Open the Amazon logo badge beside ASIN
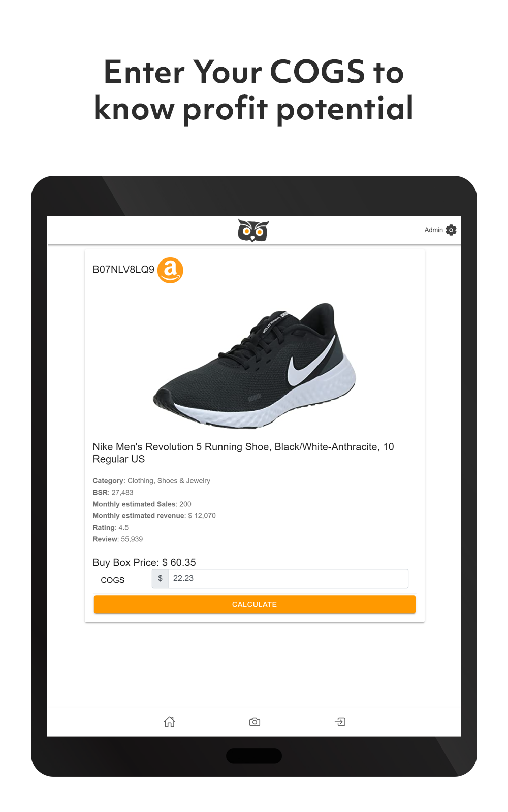Screen dimensions: 508x812 [170, 270]
